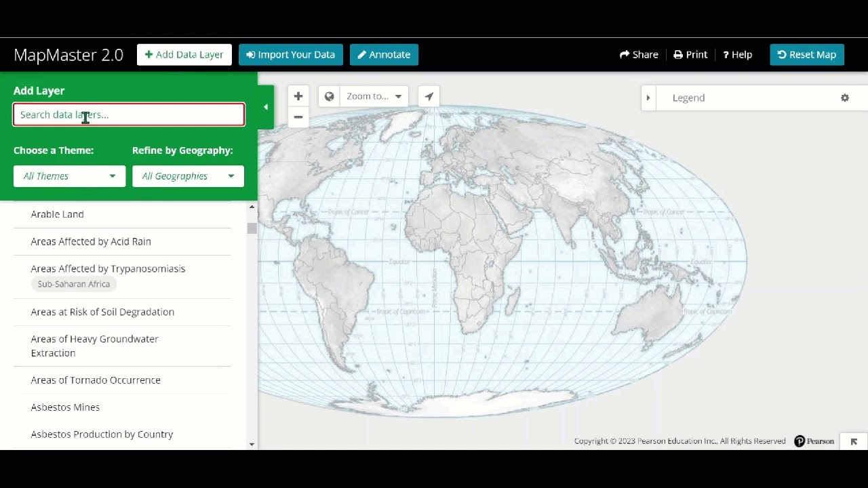Open Legend settings gear
Screen dimensions: 868x488
[x=845, y=98]
